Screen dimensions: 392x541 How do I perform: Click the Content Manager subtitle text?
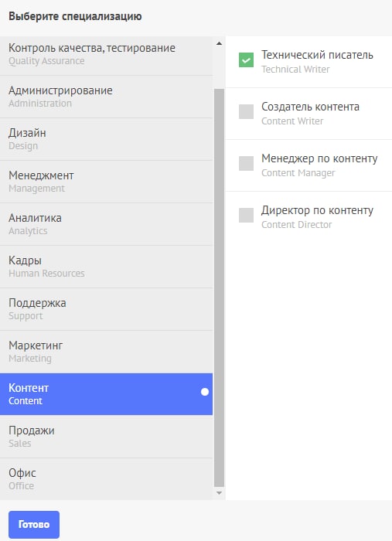pos(298,173)
